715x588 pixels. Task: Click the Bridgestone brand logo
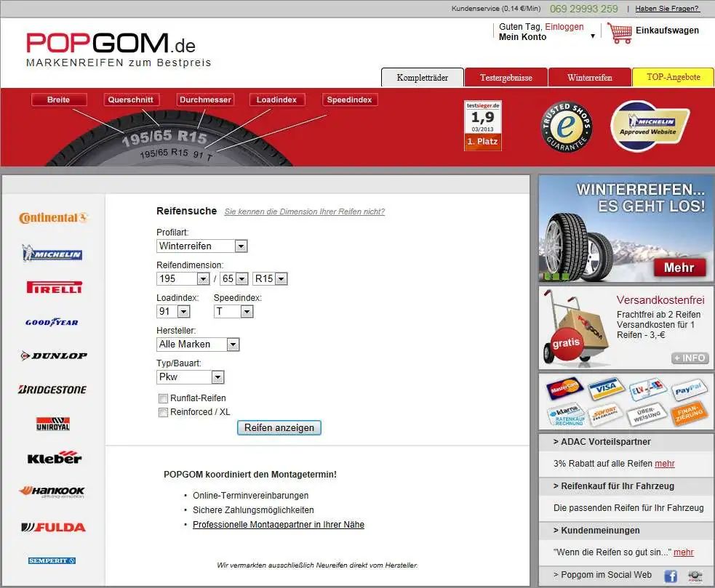click(x=52, y=390)
